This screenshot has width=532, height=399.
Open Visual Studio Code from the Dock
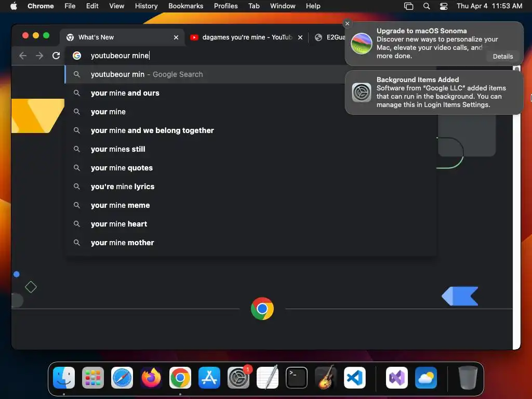pos(354,378)
